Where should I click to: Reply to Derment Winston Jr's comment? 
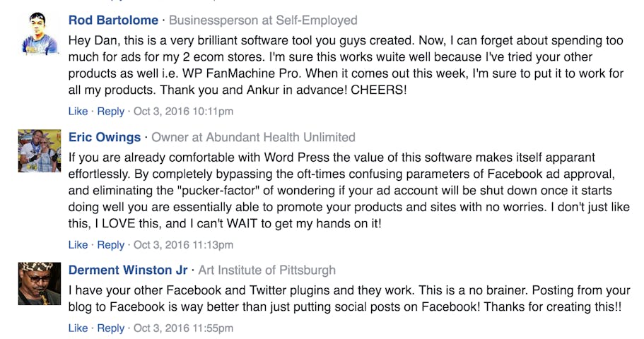pos(110,328)
